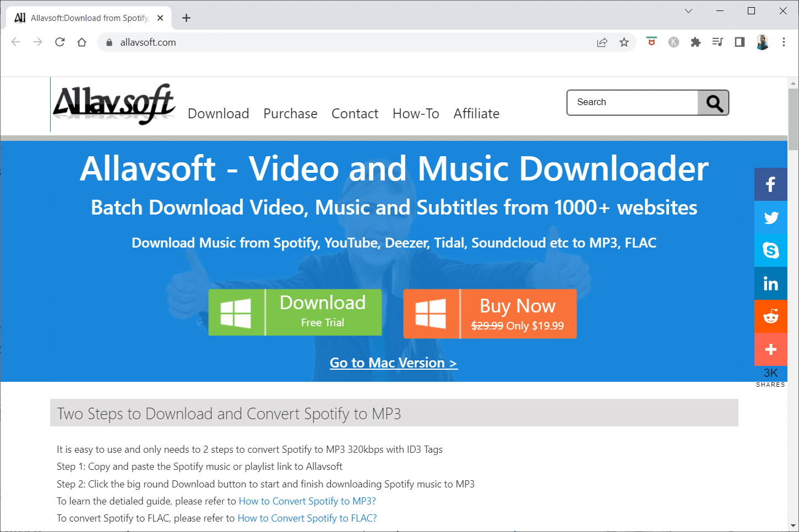View site security lock information
The height and width of the screenshot is (532, 799).
click(109, 42)
